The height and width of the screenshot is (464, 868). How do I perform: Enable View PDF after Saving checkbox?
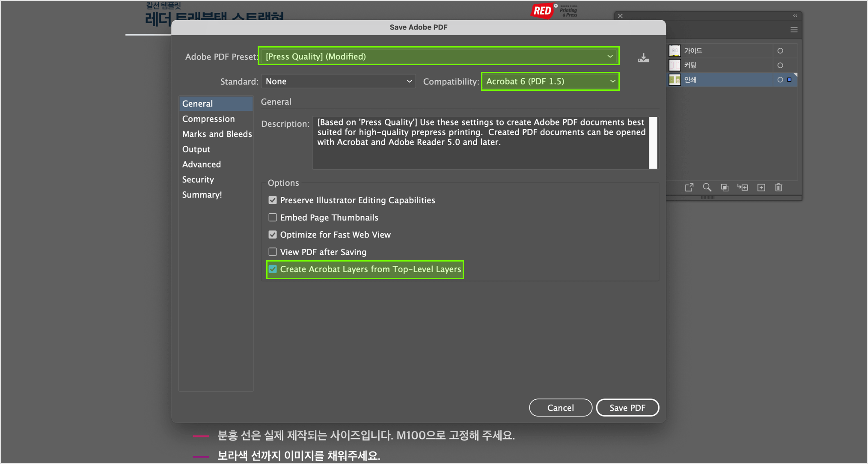273,252
